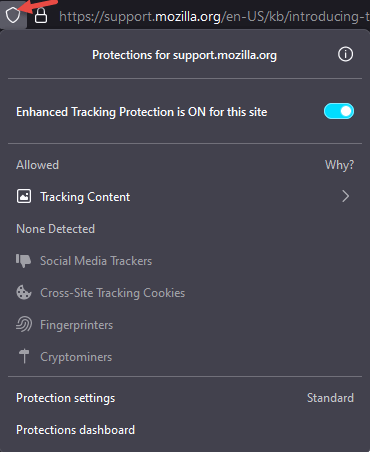Select the Cross-Site Tracking Cookies label
Image resolution: width=370 pixels, height=452 pixels.
click(x=113, y=293)
